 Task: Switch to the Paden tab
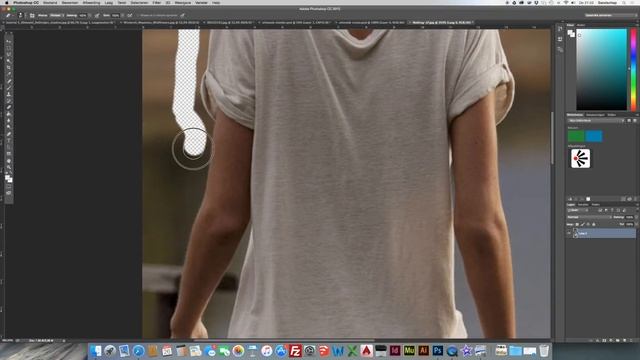596,204
